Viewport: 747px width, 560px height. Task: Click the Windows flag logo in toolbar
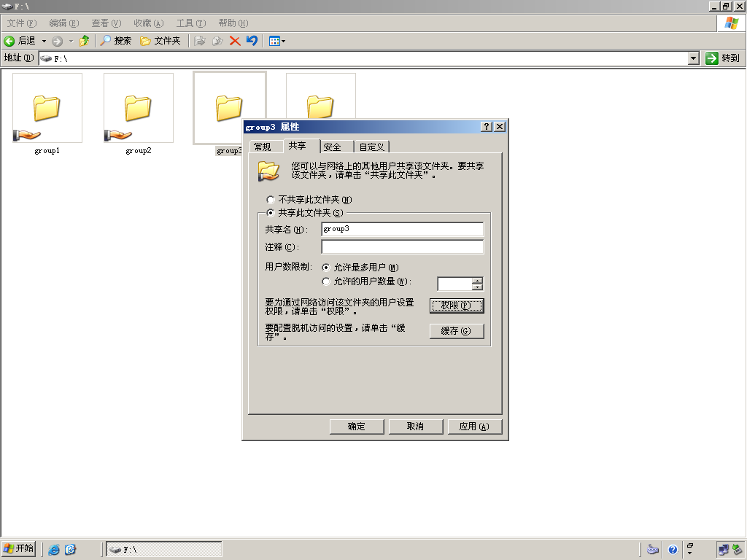[x=731, y=23]
